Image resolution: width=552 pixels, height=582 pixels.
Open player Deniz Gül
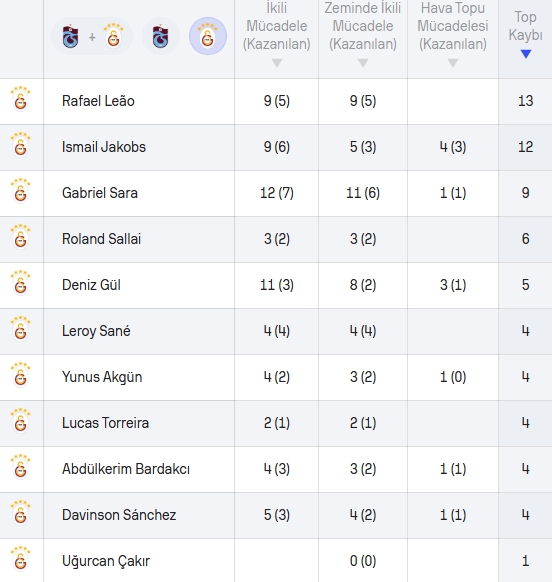click(x=91, y=285)
